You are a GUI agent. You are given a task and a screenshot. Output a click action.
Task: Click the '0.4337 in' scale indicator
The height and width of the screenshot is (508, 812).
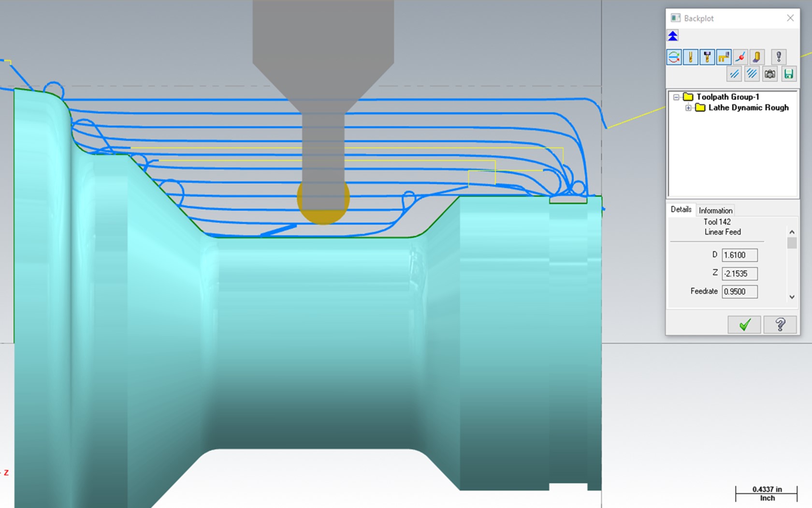point(767,489)
